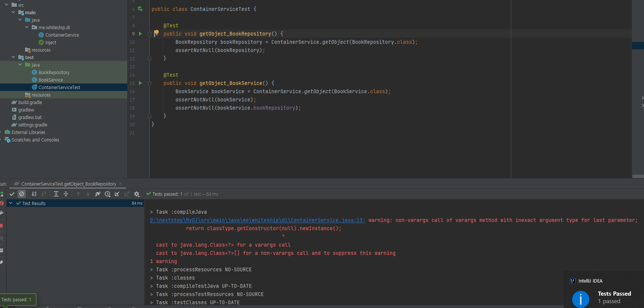Image resolution: width=644 pixels, height=308 pixels.
Task: Fold the getObject_BookRepository method
Action: [149, 34]
